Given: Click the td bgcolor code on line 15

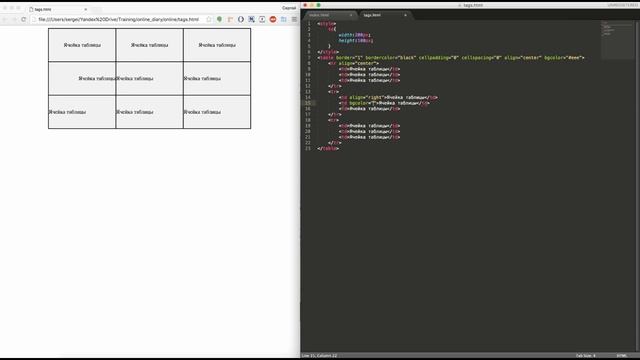Looking at the screenshot, I should tap(384, 103).
